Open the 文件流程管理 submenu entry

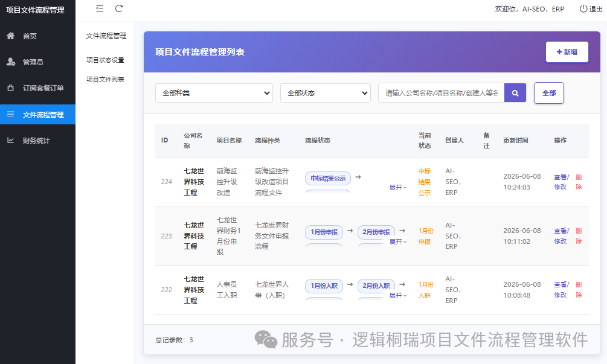pyautogui.click(x=106, y=36)
